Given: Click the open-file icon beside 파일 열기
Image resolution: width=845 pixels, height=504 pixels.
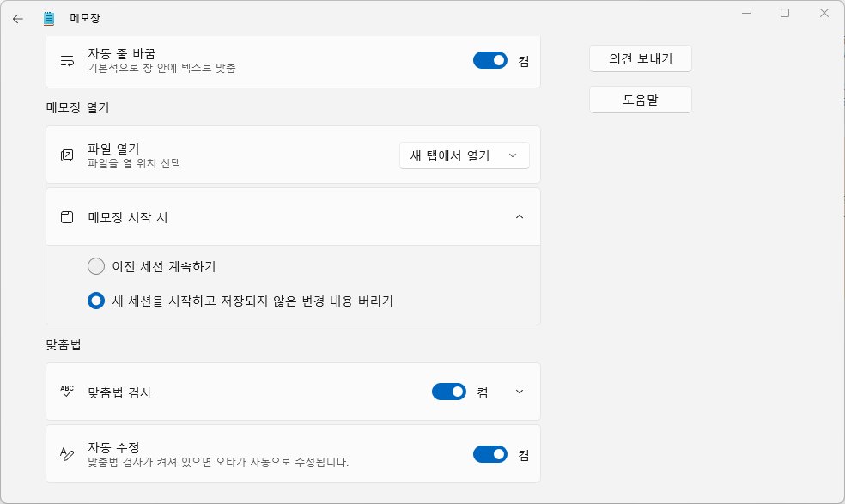Looking at the screenshot, I should pyautogui.click(x=67, y=155).
